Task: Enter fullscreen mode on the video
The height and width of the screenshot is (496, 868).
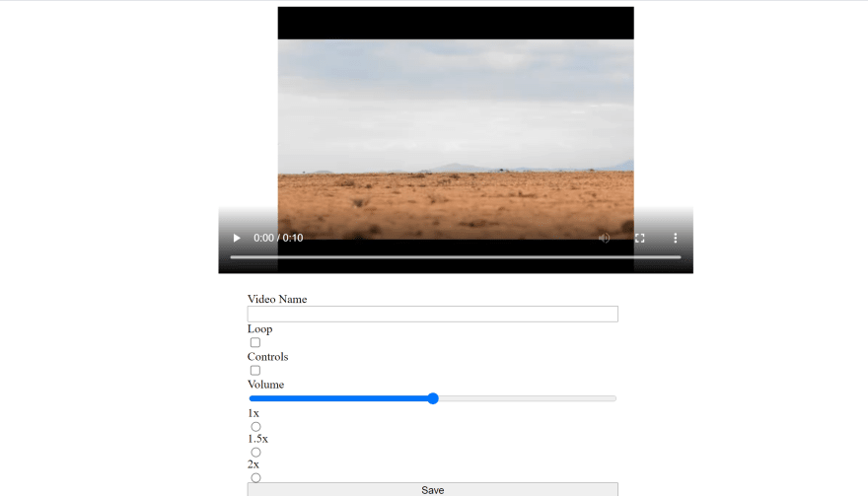Action: pos(640,238)
